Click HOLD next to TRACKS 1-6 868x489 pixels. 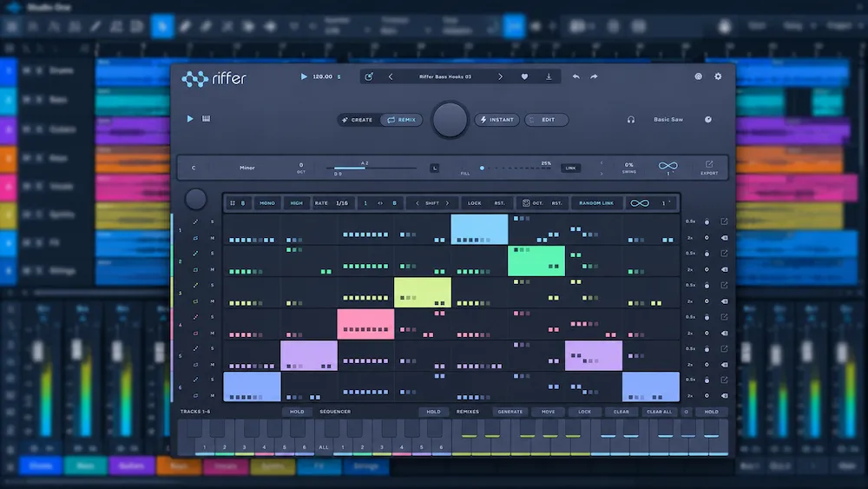(x=297, y=412)
